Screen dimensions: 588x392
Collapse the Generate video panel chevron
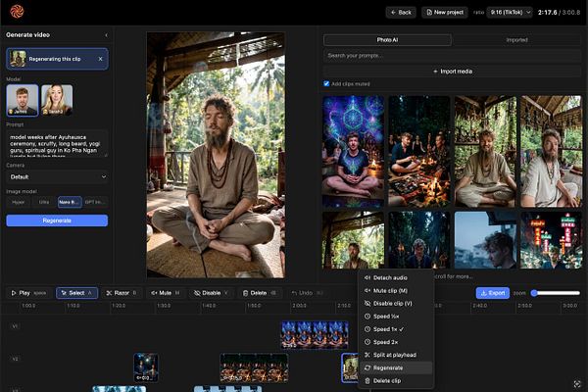click(x=106, y=35)
